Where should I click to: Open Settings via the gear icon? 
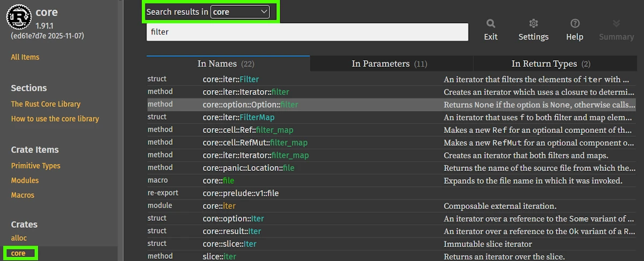coord(533,23)
